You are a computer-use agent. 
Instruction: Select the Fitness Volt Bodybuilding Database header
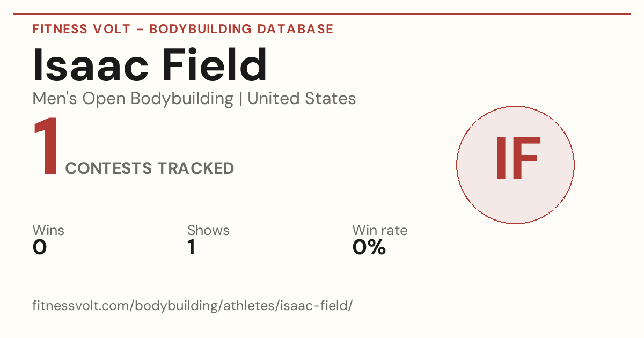183,29
